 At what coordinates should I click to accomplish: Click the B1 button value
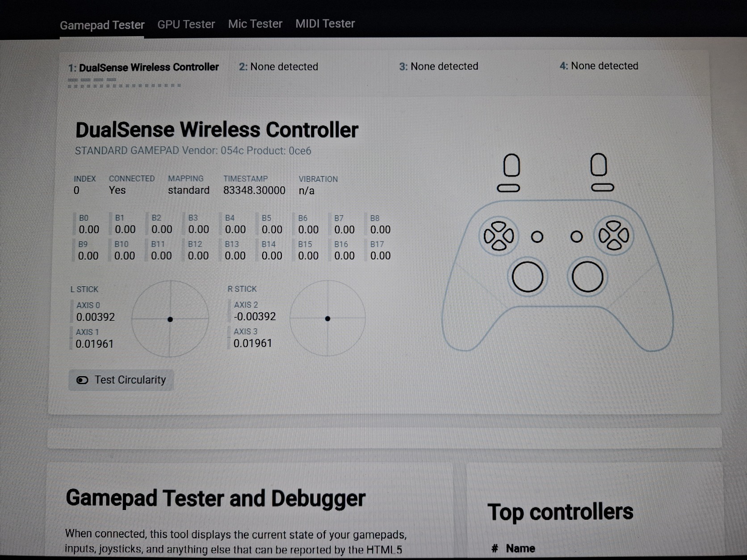(125, 230)
